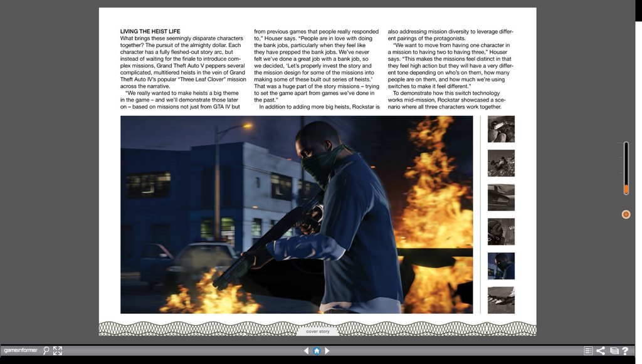The width and height of the screenshot is (642, 364).
Task: Open help via the question mark icon
Action: [625, 351]
